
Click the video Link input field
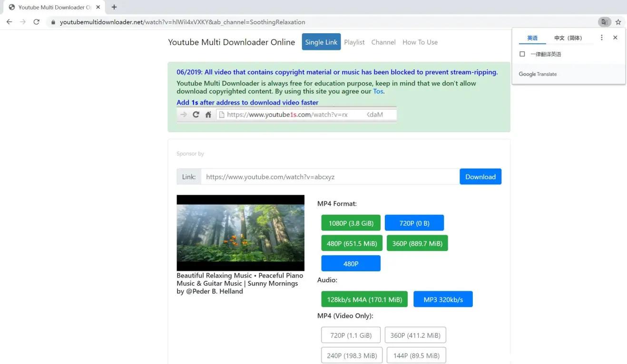[x=328, y=176]
